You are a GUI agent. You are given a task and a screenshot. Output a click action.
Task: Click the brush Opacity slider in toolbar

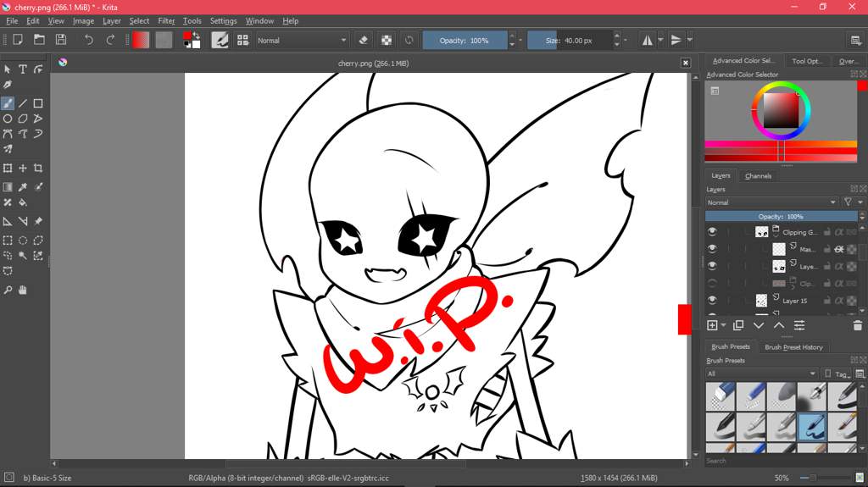tap(465, 40)
